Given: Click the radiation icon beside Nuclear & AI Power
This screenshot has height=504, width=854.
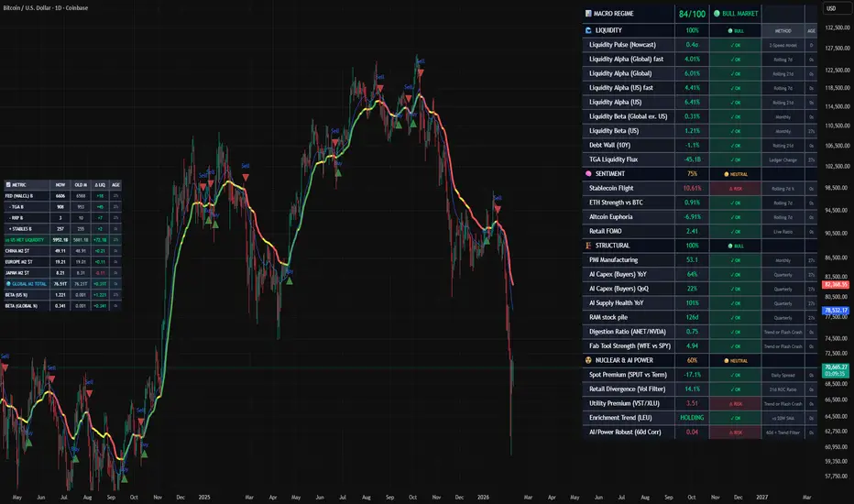Looking at the screenshot, I should (588, 360).
